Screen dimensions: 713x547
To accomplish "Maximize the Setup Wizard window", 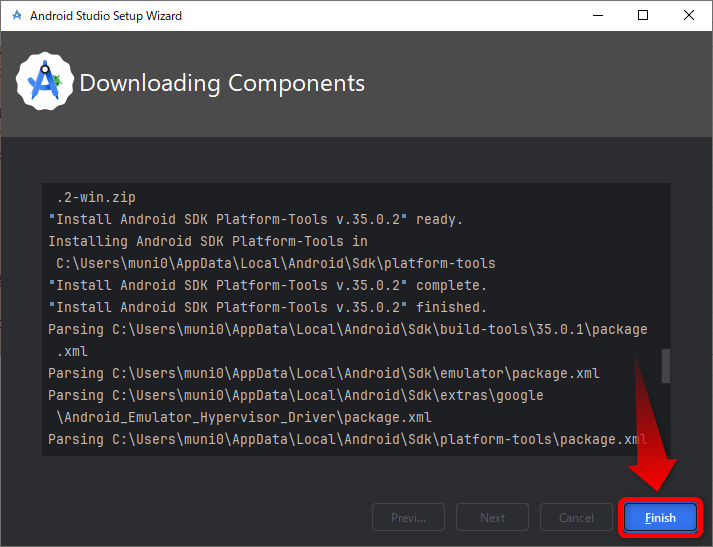I will (643, 15).
